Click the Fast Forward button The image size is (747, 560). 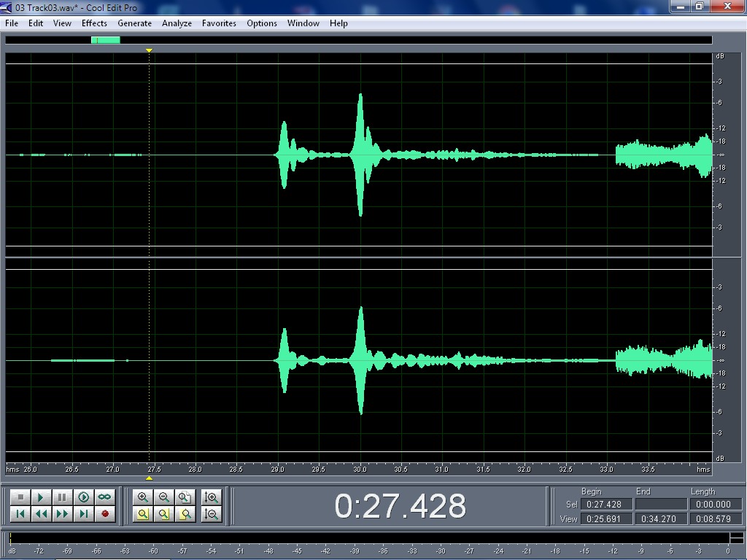[63, 514]
